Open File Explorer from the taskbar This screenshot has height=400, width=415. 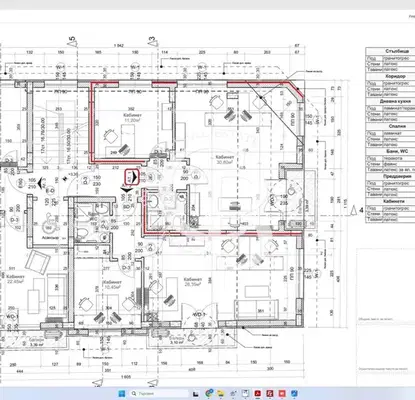pos(220,394)
